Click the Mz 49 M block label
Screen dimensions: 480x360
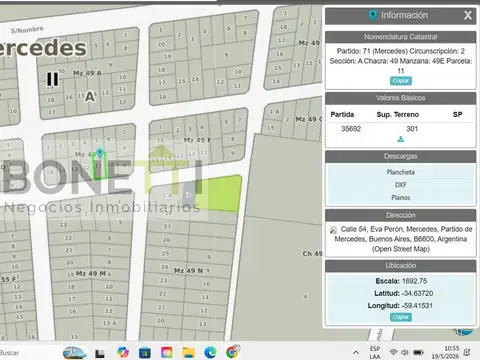(x=91, y=274)
